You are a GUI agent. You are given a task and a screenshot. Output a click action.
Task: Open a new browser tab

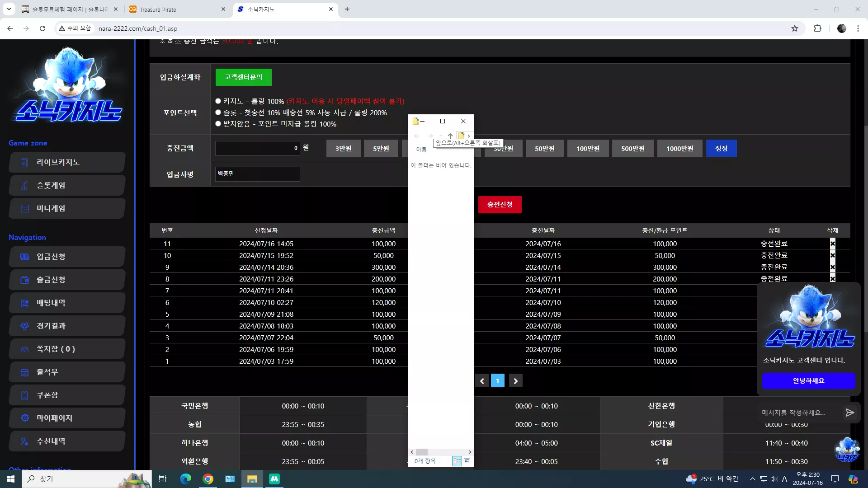[x=347, y=9]
